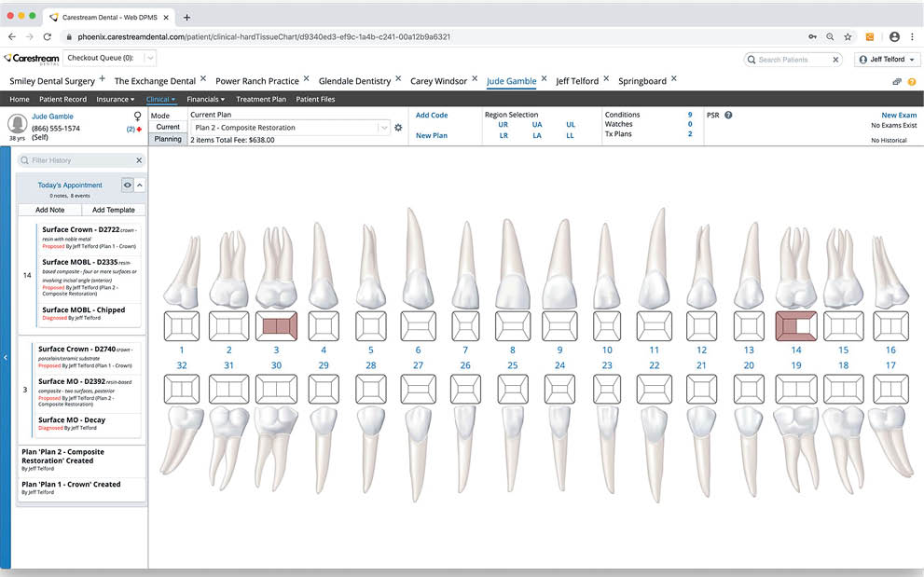Open the Financials menu
This screenshot has width=924, height=577.
click(205, 99)
